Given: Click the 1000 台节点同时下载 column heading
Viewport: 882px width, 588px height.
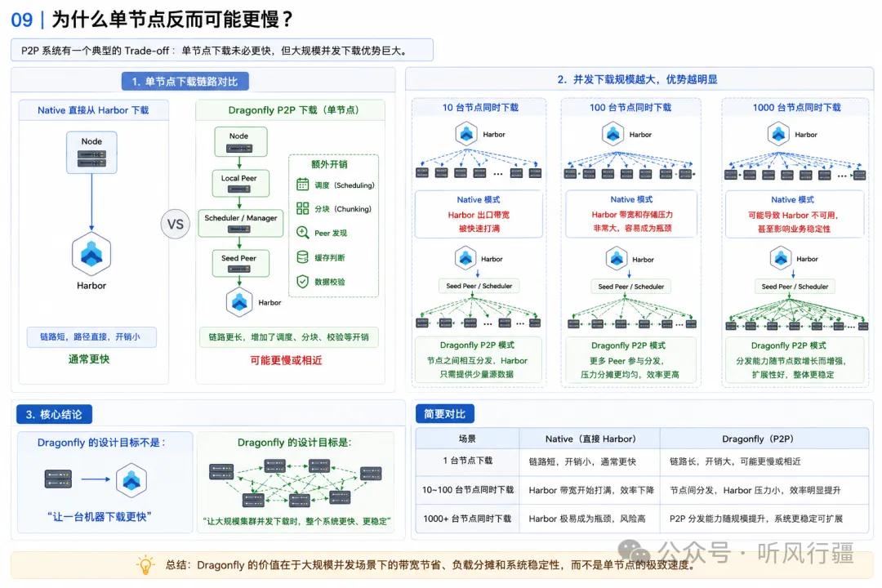Looking at the screenshot, I should coord(796,108).
